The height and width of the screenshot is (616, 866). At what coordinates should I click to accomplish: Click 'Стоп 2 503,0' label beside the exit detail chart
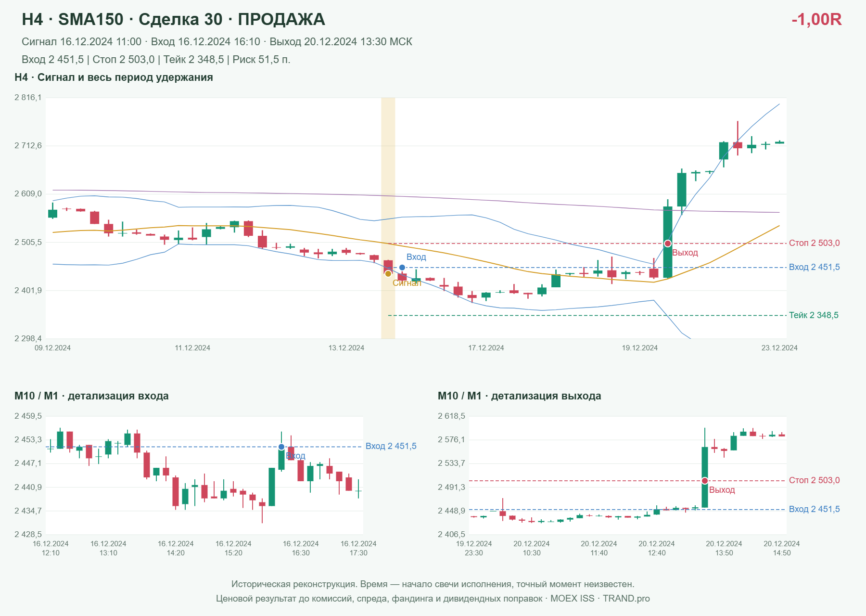click(x=815, y=480)
